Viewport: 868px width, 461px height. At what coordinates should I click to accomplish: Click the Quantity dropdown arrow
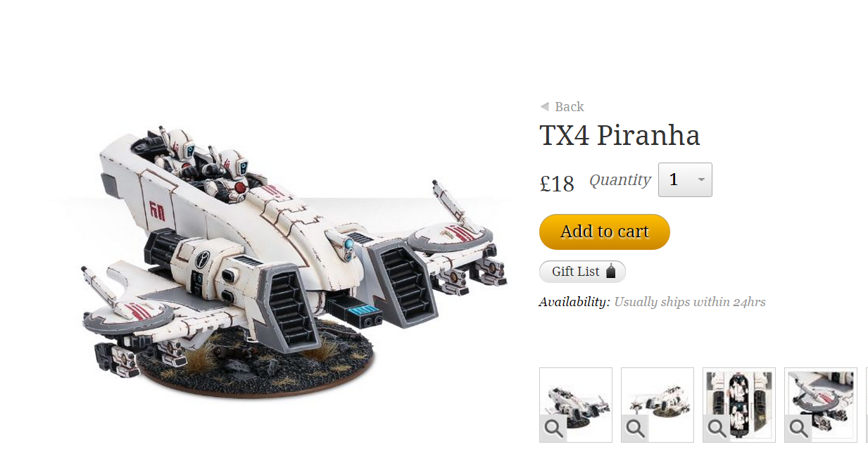tap(701, 180)
